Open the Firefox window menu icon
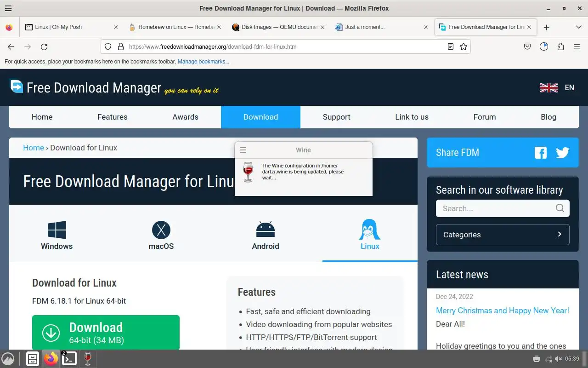 (8, 8)
